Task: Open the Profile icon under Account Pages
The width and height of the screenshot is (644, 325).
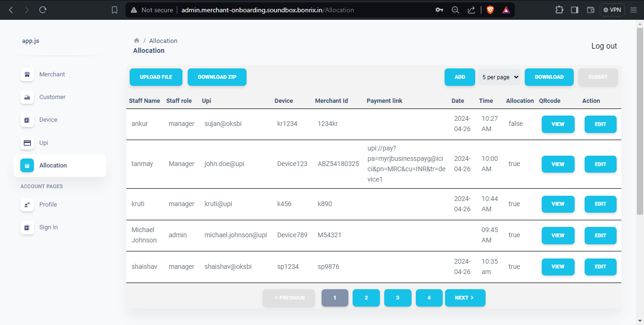Action: [x=27, y=204]
